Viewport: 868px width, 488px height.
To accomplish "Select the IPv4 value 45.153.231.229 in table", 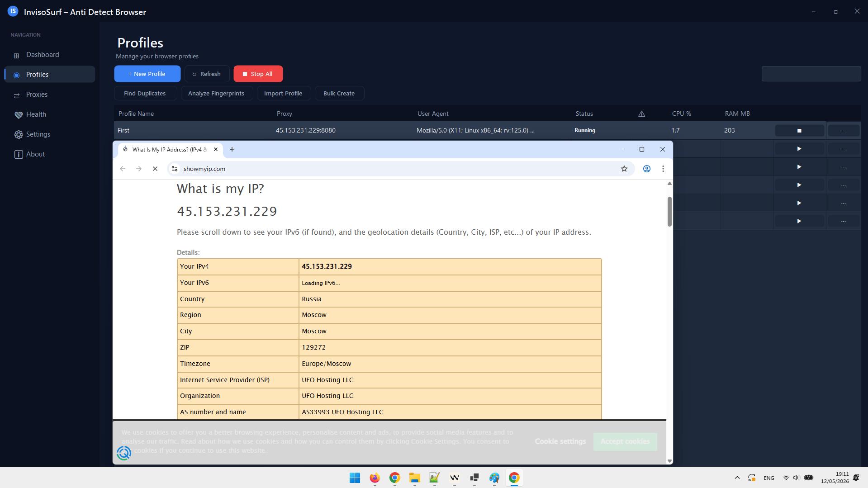I will point(327,266).
